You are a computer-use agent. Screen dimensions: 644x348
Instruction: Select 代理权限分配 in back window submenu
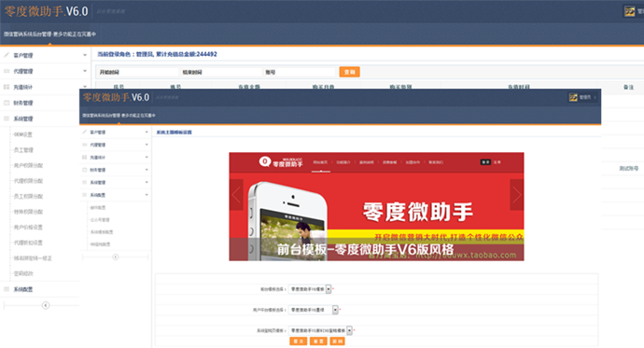(x=28, y=181)
